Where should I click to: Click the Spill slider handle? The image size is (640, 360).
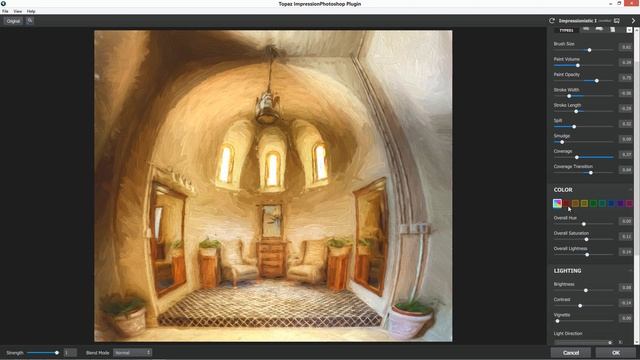(574, 127)
